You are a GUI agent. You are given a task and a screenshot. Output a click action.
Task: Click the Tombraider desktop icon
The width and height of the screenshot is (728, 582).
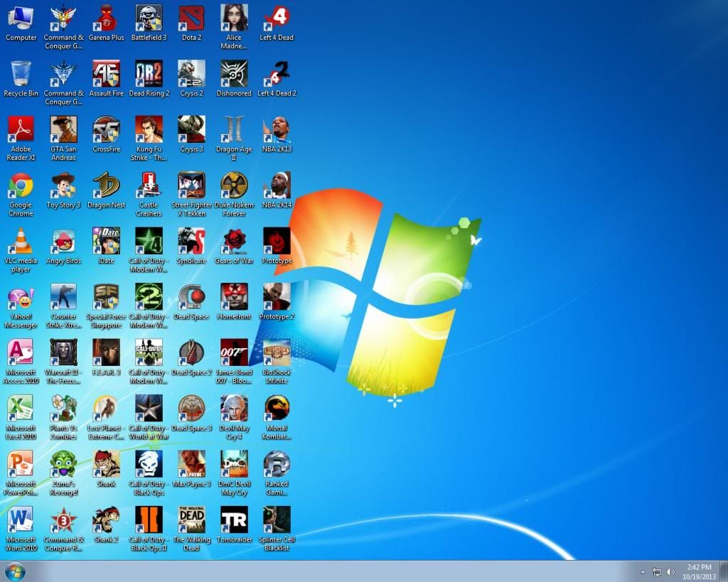(234, 525)
